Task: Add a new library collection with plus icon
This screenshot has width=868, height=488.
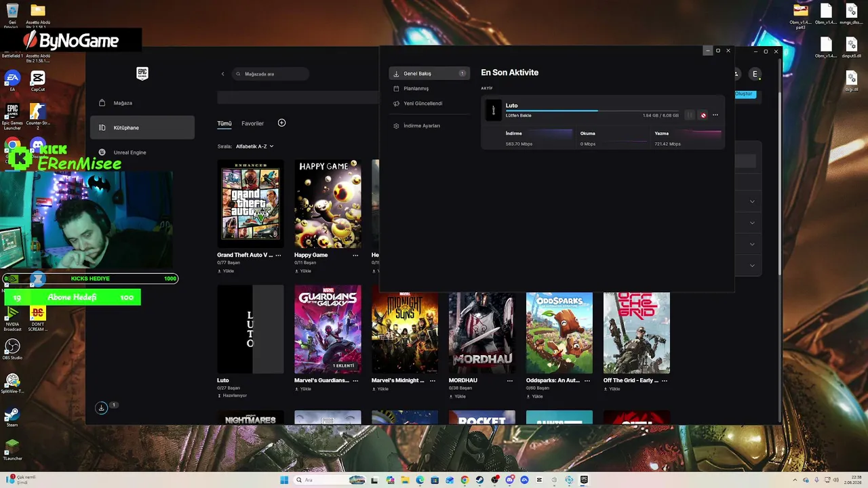Action: pyautogui.click(x=281, y=123)
